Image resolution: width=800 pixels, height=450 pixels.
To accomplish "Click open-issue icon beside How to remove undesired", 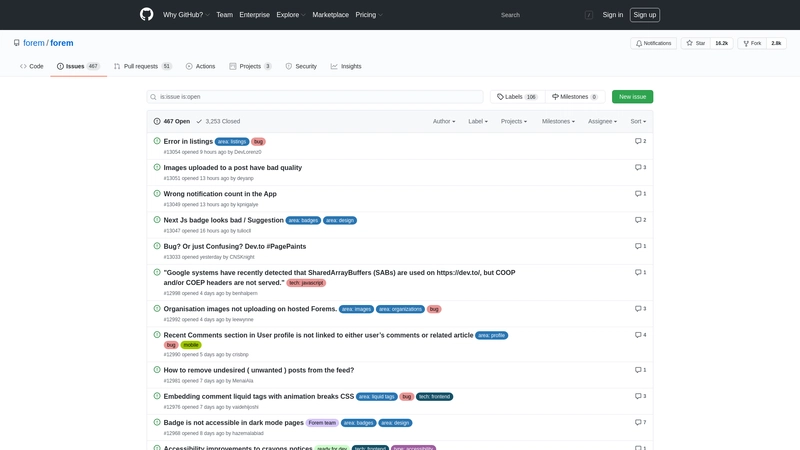I will [x=157, y=369].
